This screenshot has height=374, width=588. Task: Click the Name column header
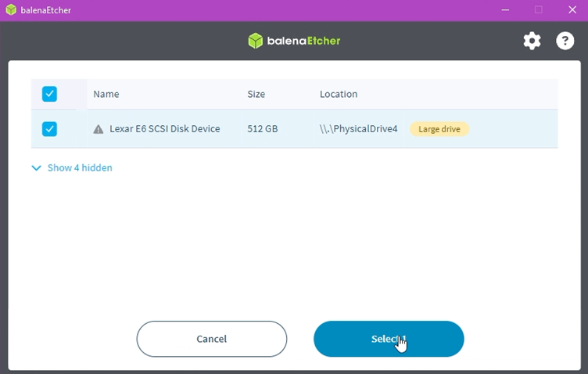tap(106, 94)
